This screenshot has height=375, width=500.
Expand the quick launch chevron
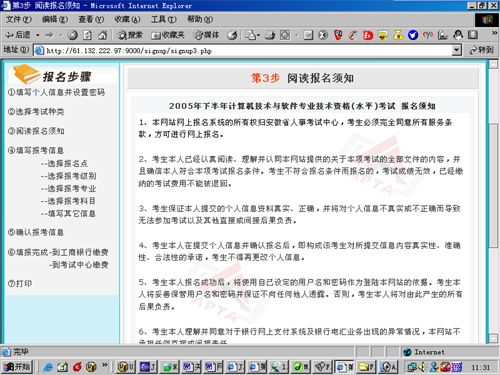105,365
